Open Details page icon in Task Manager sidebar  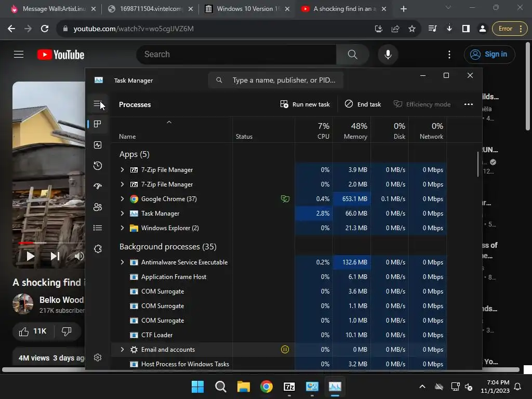coord(98,228)
